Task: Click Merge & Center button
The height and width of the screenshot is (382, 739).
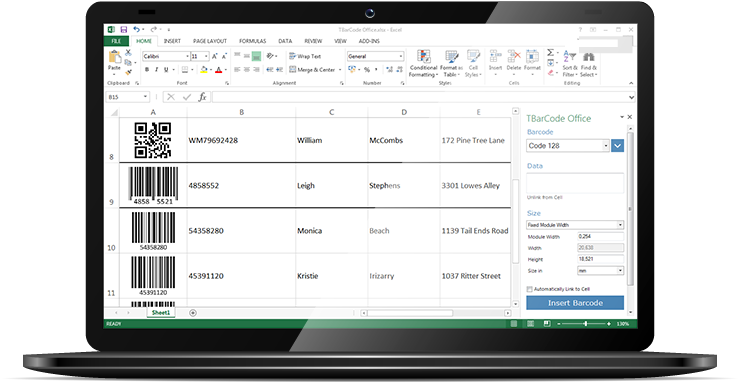Action: tap(315, 70)
